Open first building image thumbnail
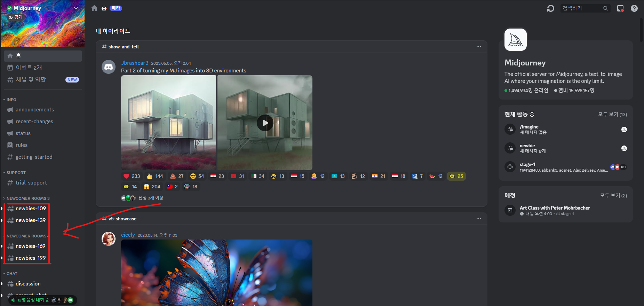Image resolution: width=644 pixels, height=306 pixels. pyautogui.click(x=168, y=123)
